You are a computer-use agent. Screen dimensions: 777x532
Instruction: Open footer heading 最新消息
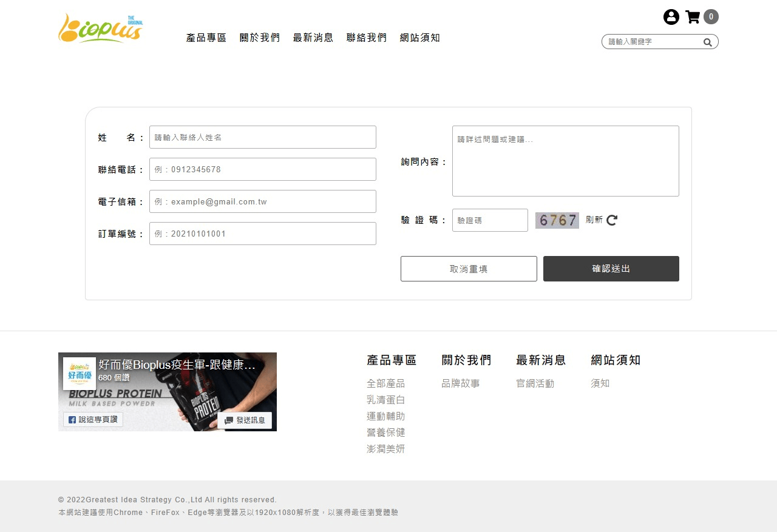(541, 360)
